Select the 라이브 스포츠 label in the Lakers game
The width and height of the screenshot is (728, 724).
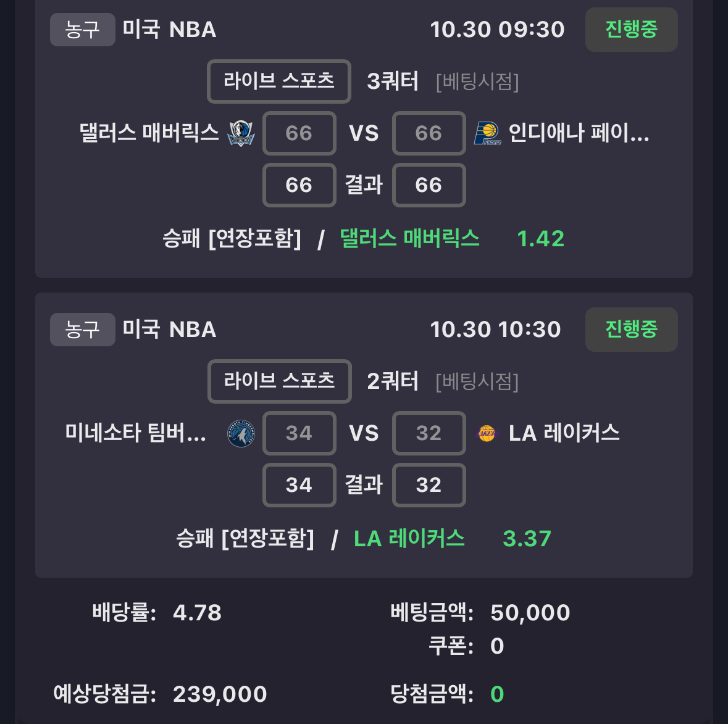[279, 381]
